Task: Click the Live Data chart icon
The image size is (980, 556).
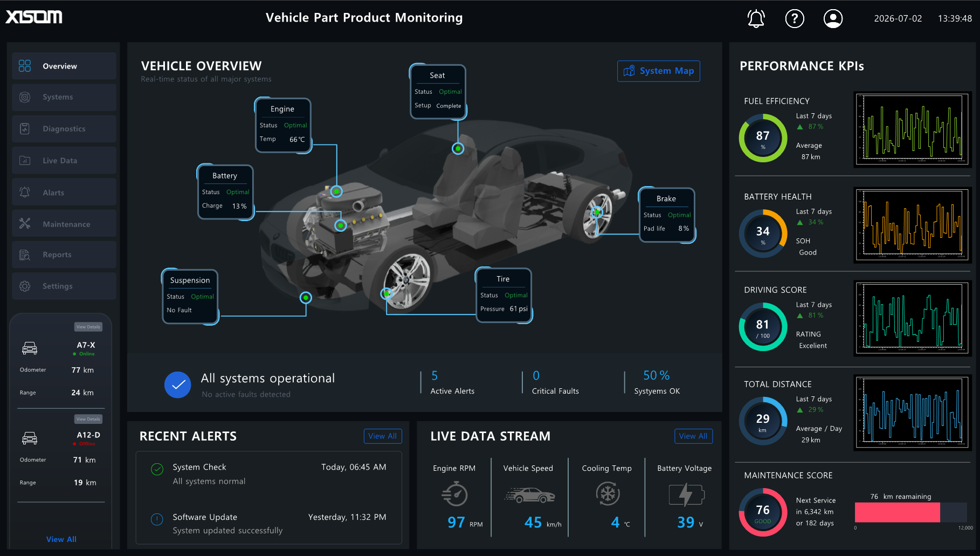Action: (25, 160)
